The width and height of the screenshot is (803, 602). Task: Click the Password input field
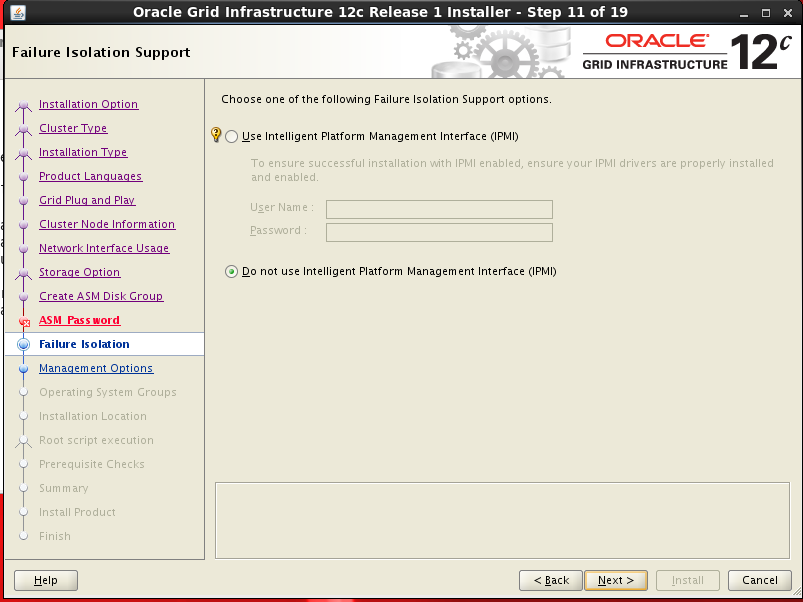point(439,232)
